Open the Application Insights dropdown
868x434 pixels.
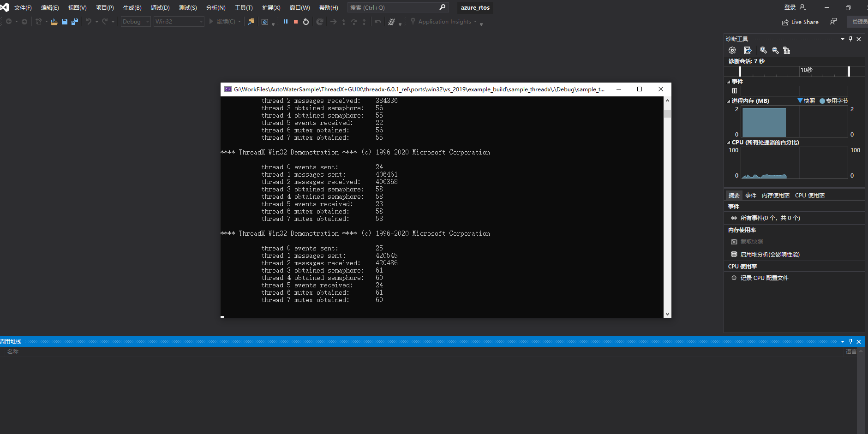(475, 22)
